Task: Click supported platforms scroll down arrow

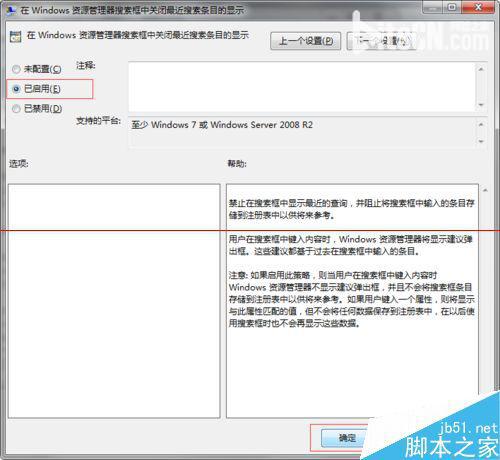Action: point(481,141)
